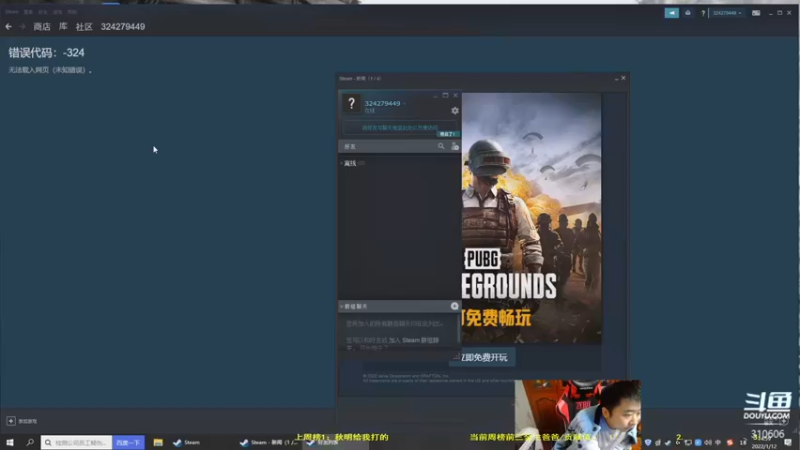Click the friends-list privacy notice banner

click(x=400, y=128)
